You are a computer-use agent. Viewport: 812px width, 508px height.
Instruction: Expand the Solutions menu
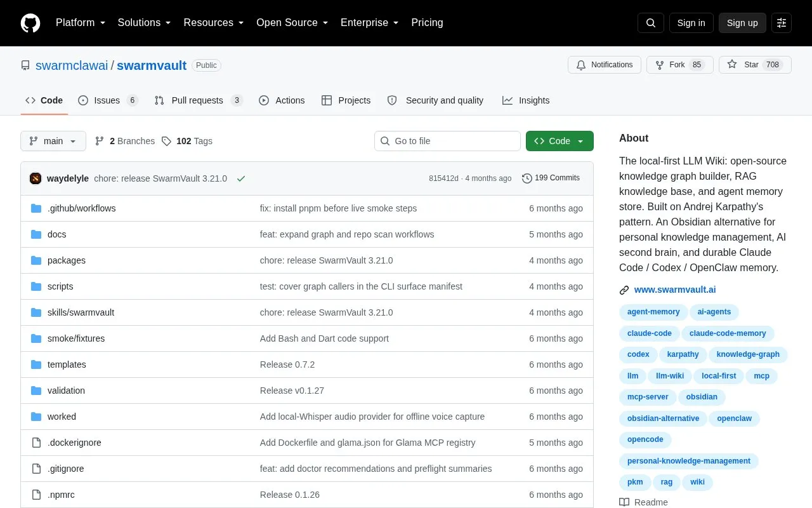pyautogui.click(x=145, y=23)
